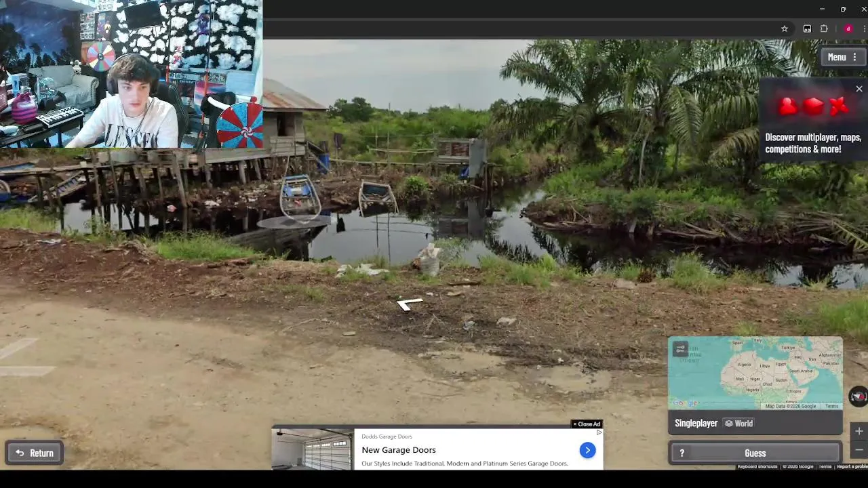Zoom out with the minus button

(x=859, y=450)
